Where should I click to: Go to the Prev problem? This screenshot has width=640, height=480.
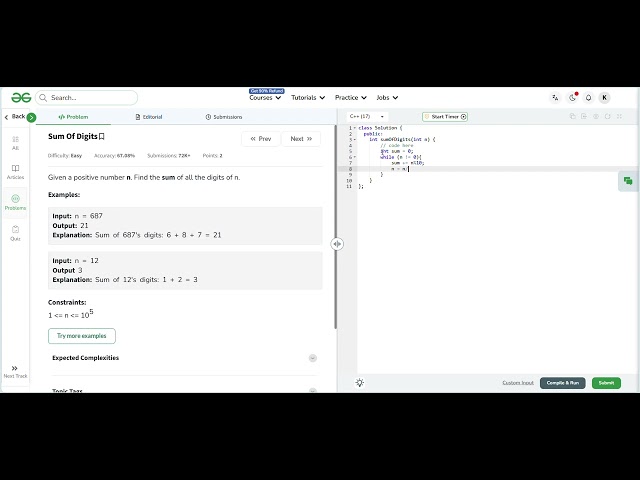tap(261, 139)
